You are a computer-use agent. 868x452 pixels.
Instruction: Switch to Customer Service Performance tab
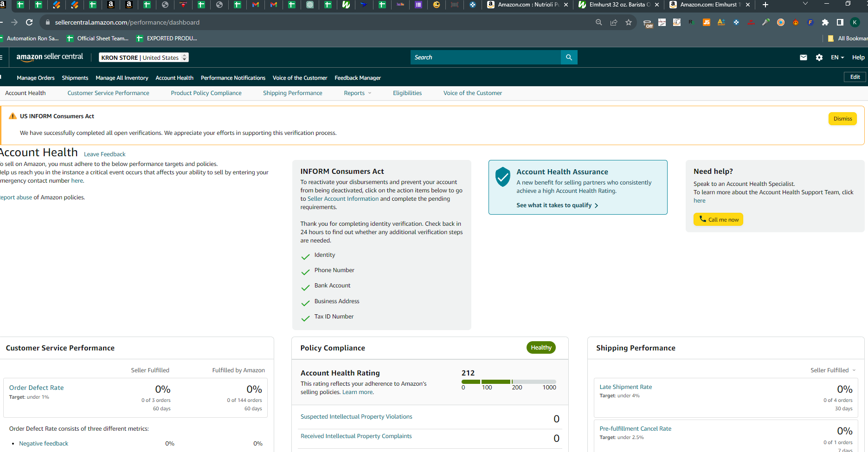109,93
